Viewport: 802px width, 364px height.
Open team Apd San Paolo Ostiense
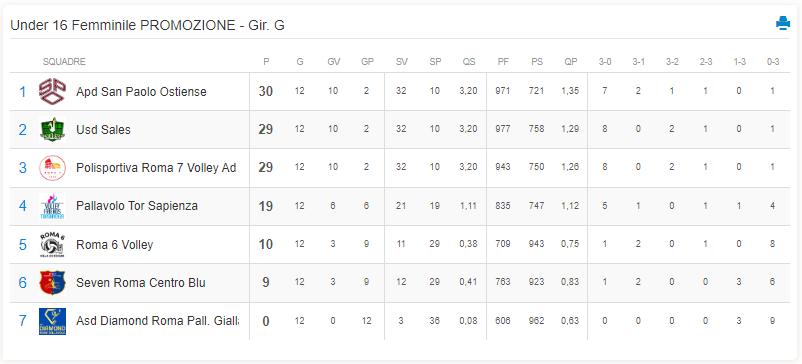[x=141, y=92]
